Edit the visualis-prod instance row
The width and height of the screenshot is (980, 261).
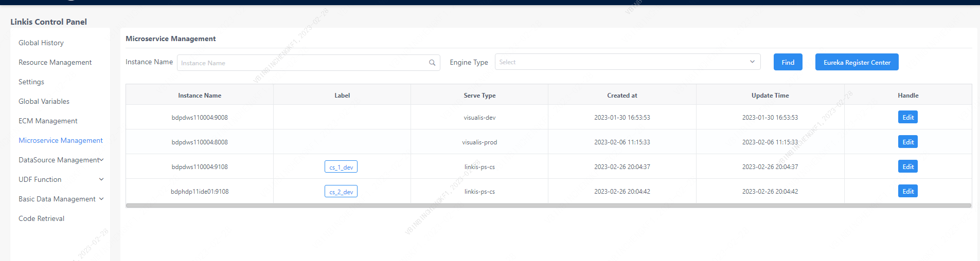(908, 142)
